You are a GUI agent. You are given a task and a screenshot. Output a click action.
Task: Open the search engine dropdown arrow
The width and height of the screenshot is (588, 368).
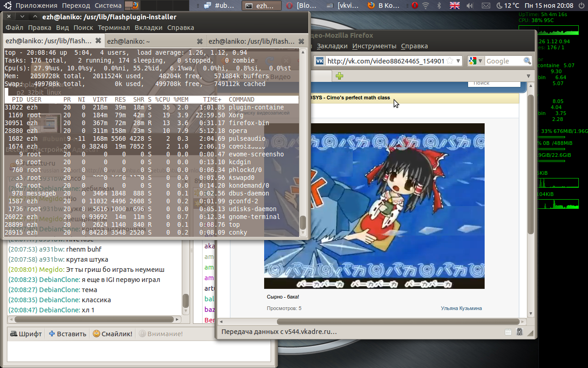pos(480,61)
